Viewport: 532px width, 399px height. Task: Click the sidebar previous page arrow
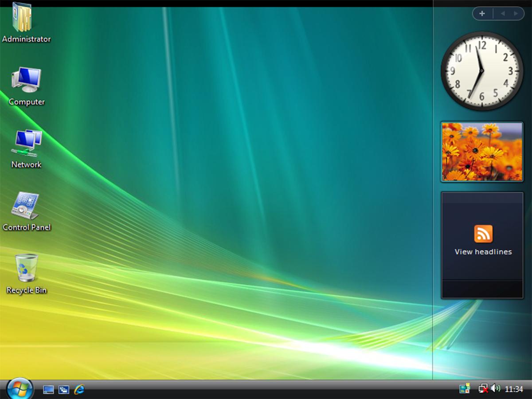coord(503,13)
